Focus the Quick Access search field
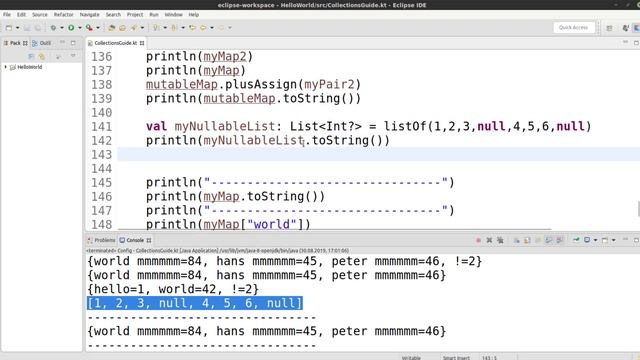This screenshot has height=360, width=640. (x=573, y=27)
